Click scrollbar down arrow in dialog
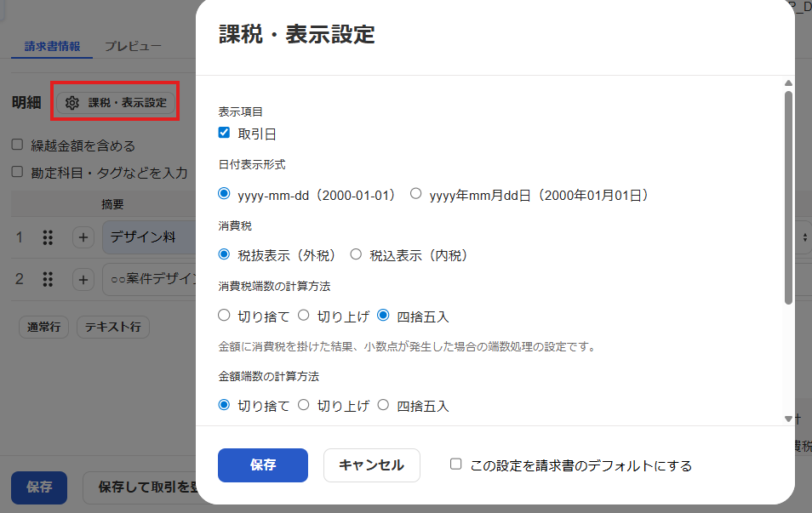This screenshot has height=513, width=812. pyautogui.click(x=788, y=419)
